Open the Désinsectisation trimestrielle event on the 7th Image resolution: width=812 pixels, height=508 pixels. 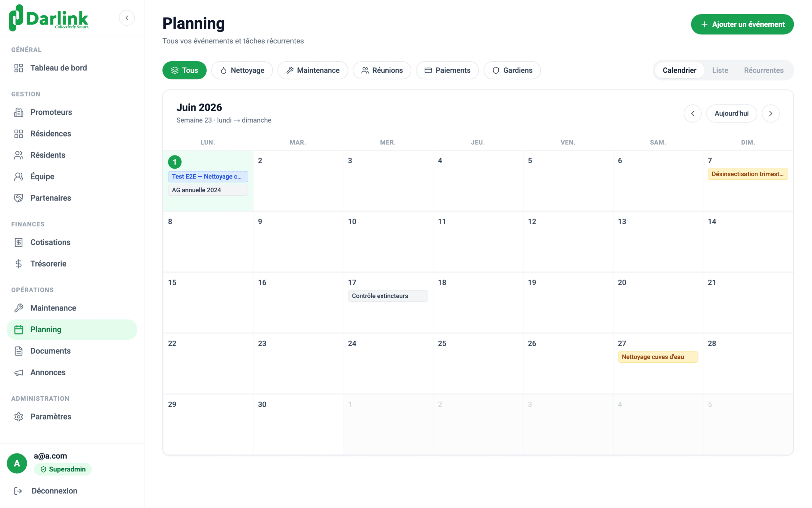pyautogui.click(x=748, y=174)
